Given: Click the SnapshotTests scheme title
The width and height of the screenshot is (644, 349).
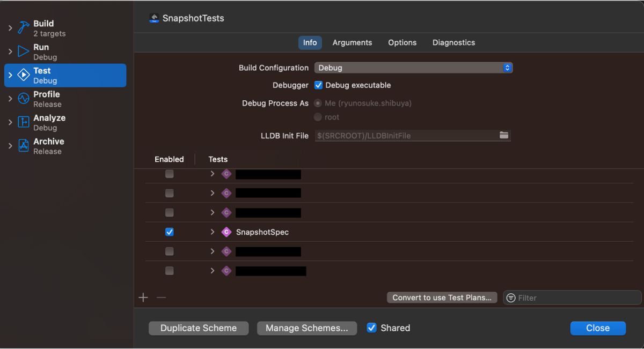Looking at the screenshot, I should pos(193,18).
